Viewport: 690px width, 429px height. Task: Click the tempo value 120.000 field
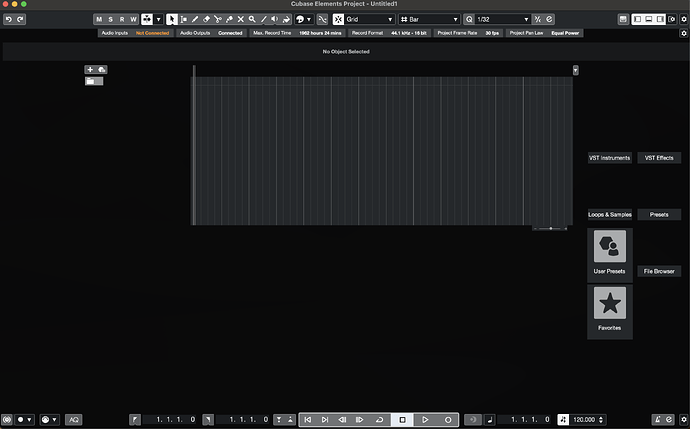584,420
